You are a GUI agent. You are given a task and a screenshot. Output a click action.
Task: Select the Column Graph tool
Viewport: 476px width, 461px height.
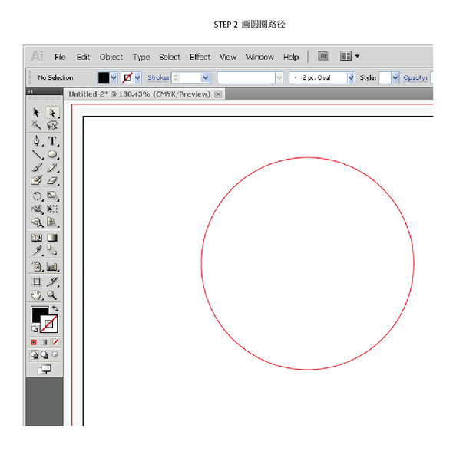[52, 266]
